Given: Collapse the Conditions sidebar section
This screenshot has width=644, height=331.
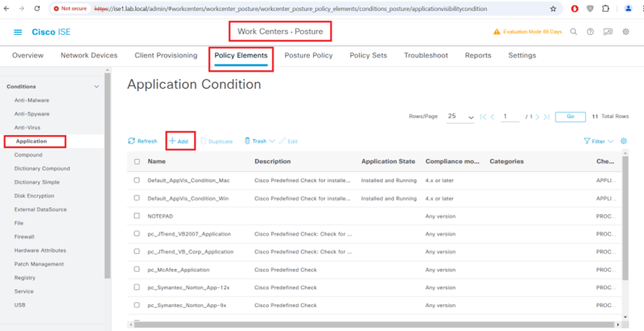Looking at the screenshot, I should (97, 87).
